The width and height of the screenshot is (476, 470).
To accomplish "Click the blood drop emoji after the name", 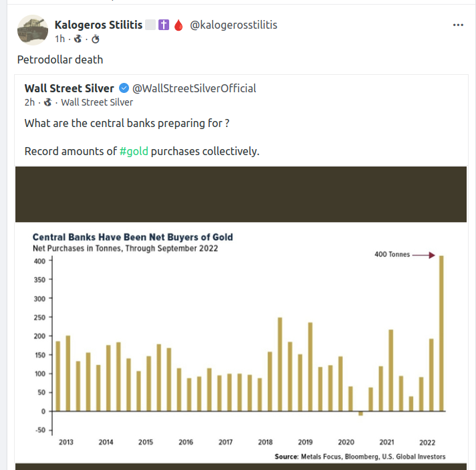I will pos(178,25).
